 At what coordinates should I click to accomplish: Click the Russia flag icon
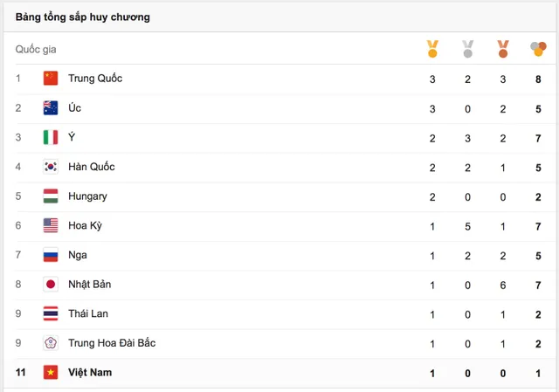coord(51,255)
